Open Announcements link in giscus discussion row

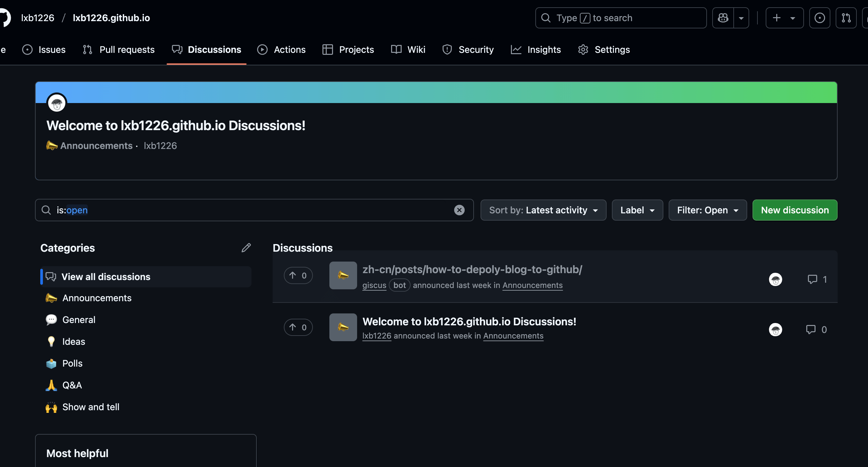(532, 285)
